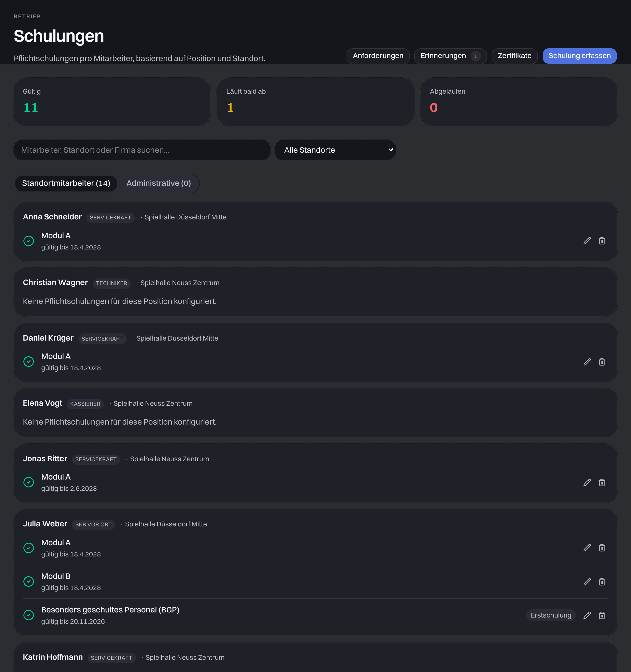This screenshot has width=631, height=672.
Task: Open the Zertifikate section
Action: [x=514, y=56]
